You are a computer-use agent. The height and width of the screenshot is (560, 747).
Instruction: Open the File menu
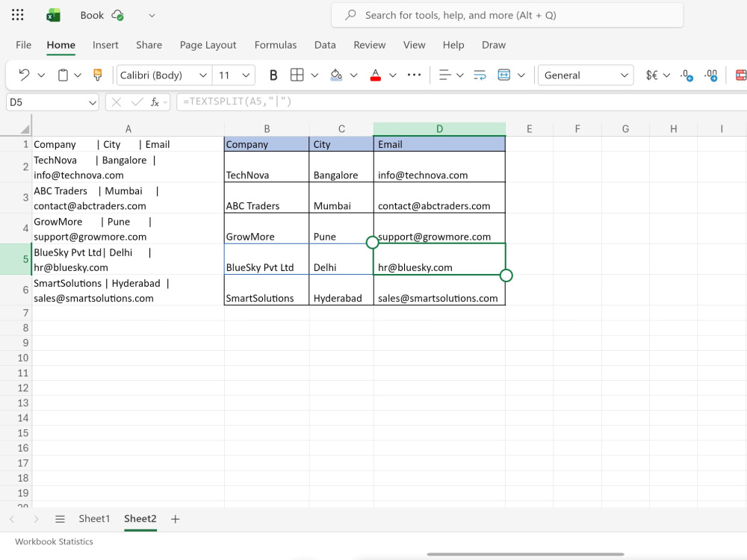pyautogui.click(x=23, y=45)
